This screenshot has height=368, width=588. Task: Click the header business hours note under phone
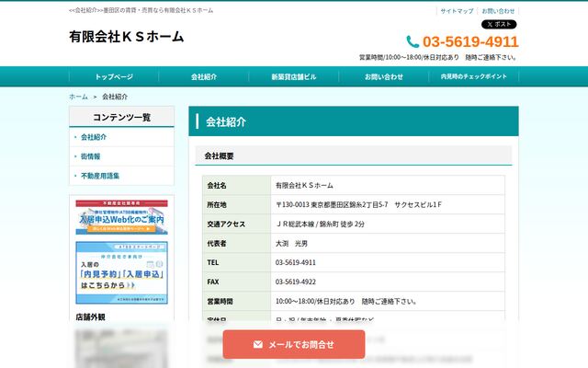pyautogui.click(x=438, y=57)
